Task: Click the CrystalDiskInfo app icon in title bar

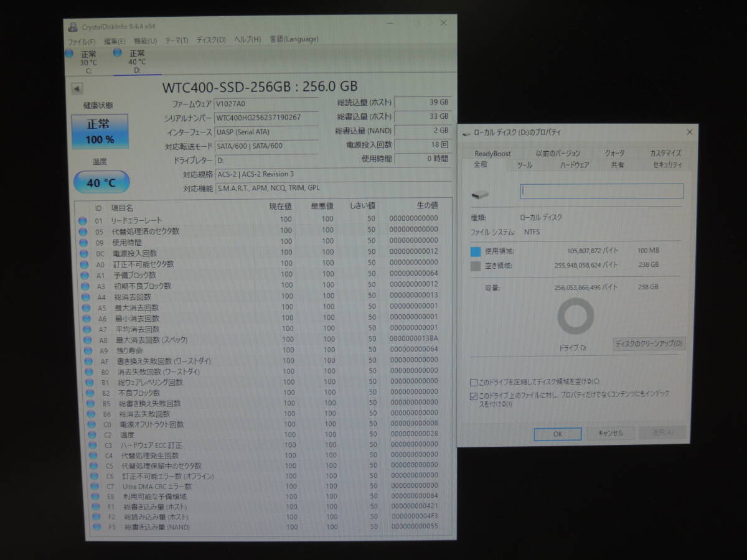Action: click(73, 27)
